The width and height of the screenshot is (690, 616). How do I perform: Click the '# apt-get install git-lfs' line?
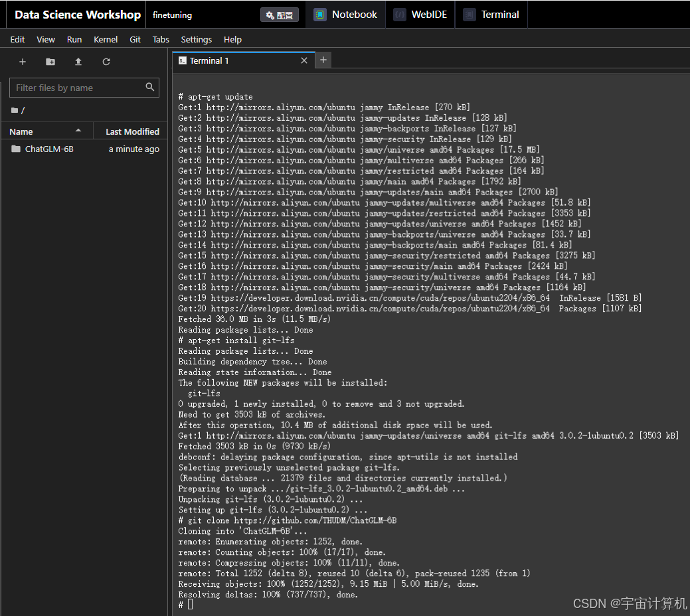click(x=236, y=341)
